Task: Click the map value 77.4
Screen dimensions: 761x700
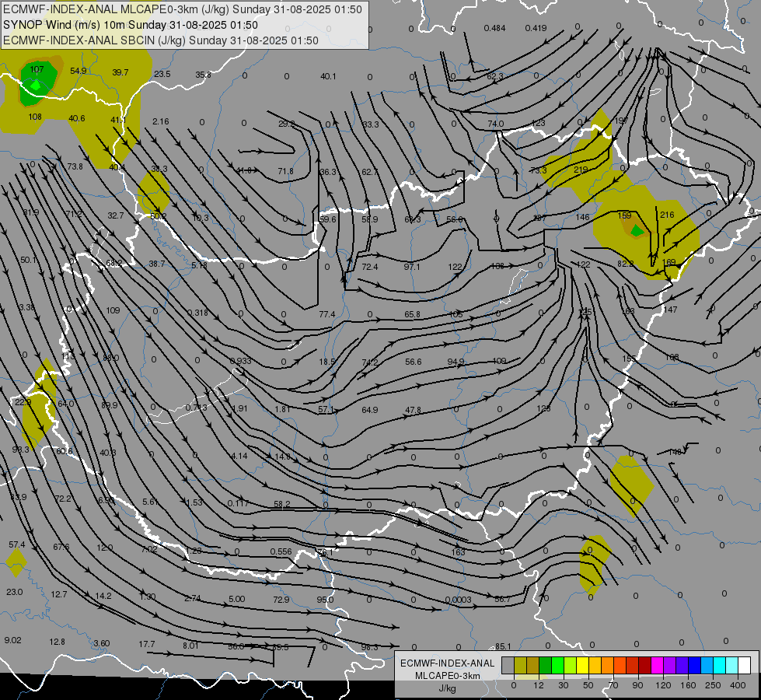Action: pos(327,314)
